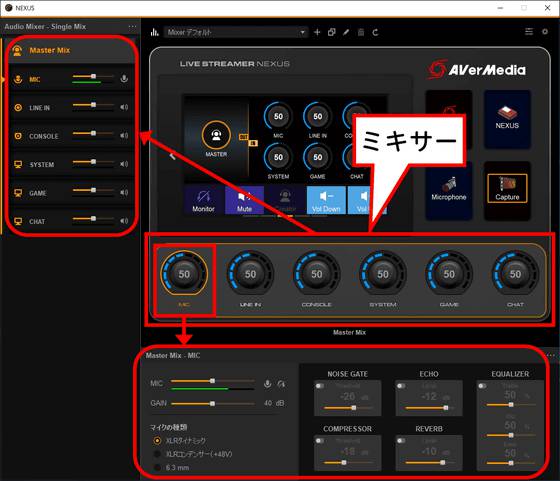Screen dimensions: 560x481
Task: Adjust the REVERB level slider
Action: [x=430, y=462]
